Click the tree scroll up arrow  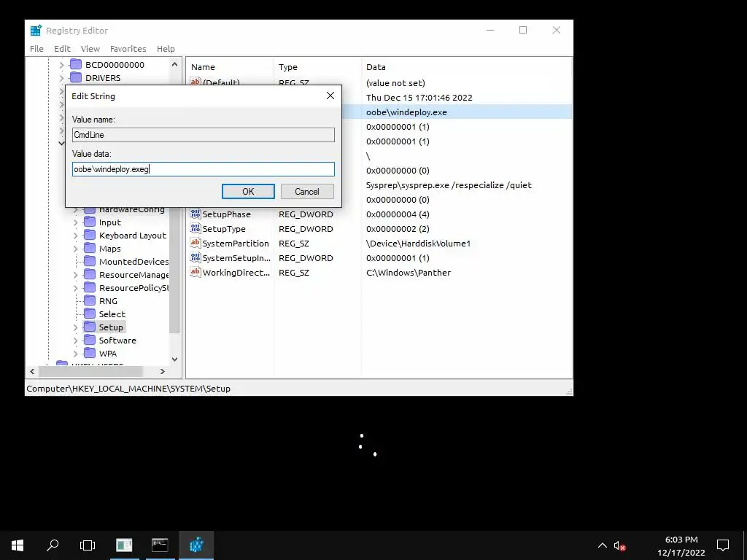point(175,64)
